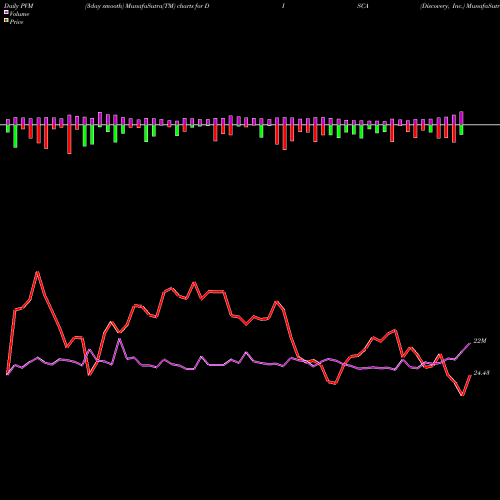Click the Price legend color swatch

(6, 21)
